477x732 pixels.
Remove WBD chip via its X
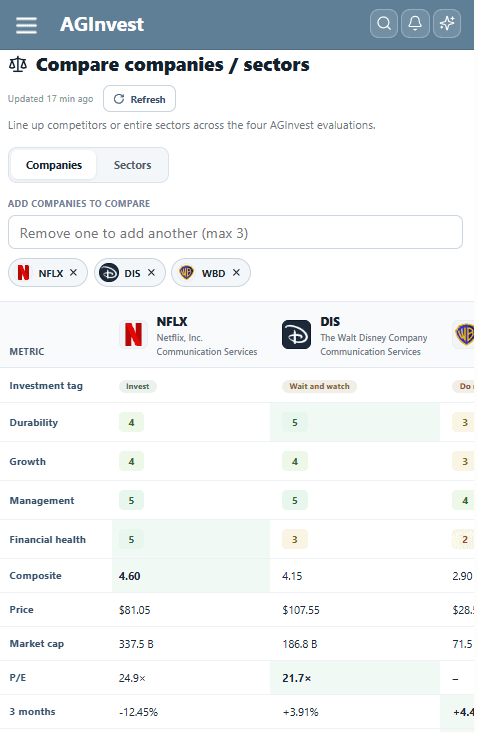236,273
